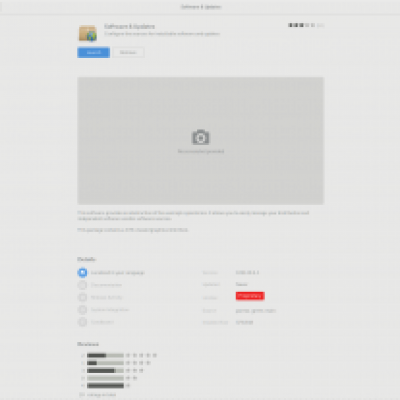
Task: Select the two-star review bar
Action: pos(105,378)
